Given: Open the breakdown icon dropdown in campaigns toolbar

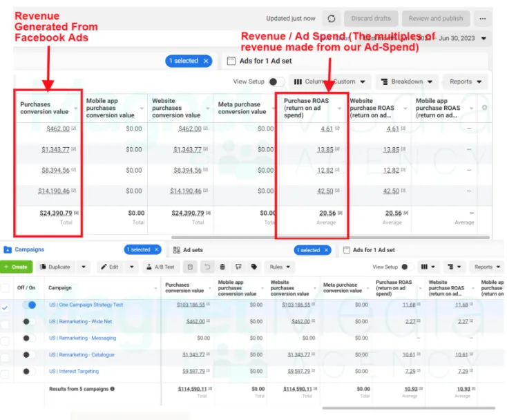Looking at the screenshot, I should click(x=455, y=267).
